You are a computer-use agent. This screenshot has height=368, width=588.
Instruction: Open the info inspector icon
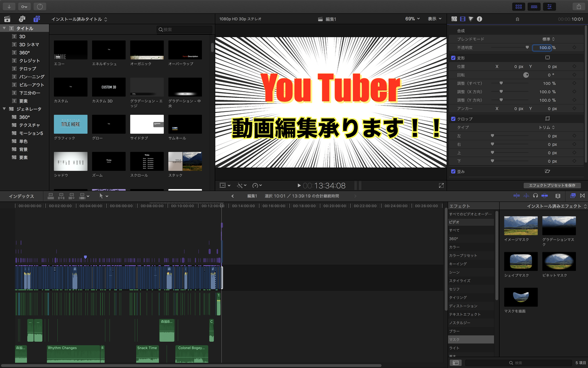[480, 19]
